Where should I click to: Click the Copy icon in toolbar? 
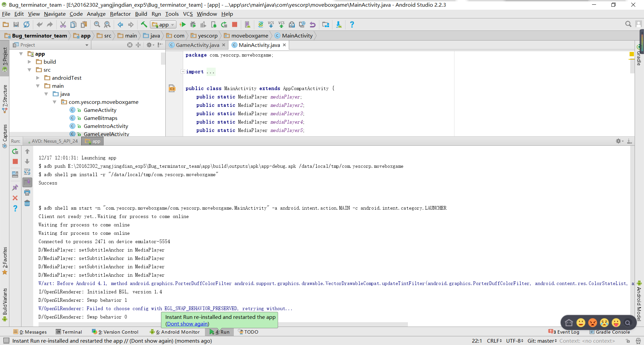coord(73,24)
